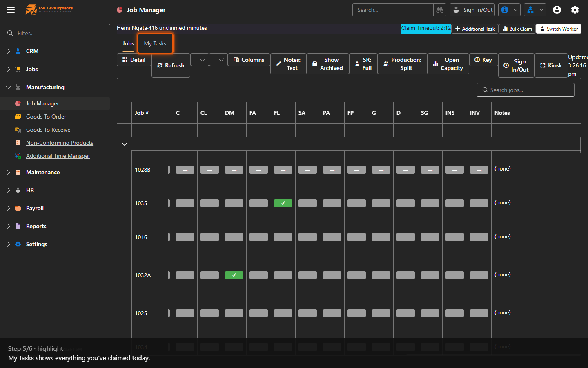Screen dimensions: 588x368
Task: Click the Refresh button
Action: [x=171, y=65]
